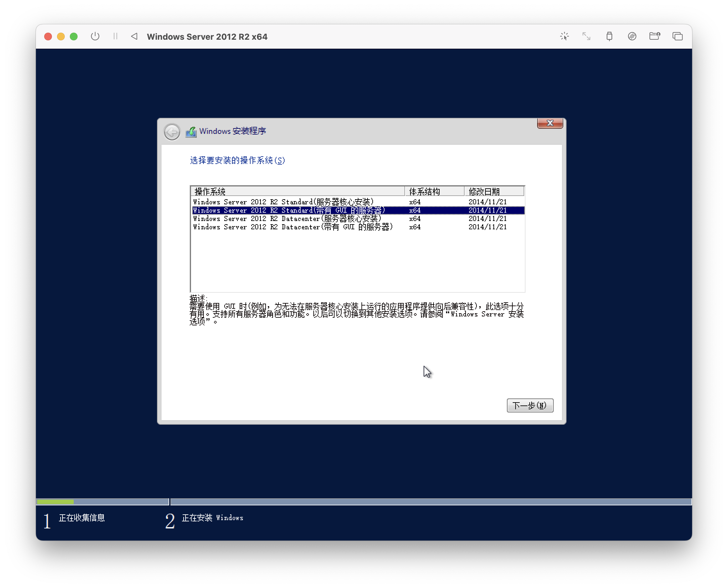Click the back triangle icon in title bar
The image size is (728, 588).
(x=134, y=36)
